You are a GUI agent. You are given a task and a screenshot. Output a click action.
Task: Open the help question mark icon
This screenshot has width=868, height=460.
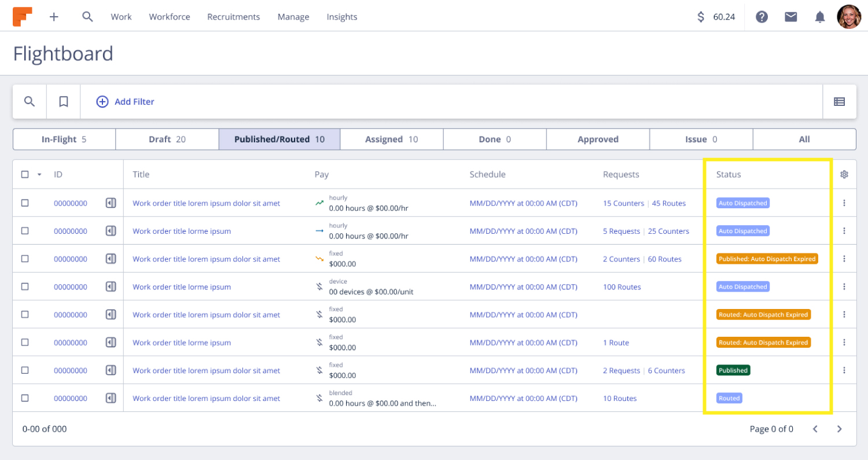[x=762, y=17]
